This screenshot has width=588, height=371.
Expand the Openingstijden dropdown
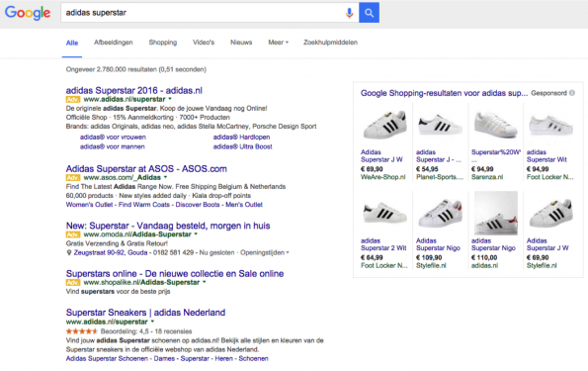coord(265,252)
